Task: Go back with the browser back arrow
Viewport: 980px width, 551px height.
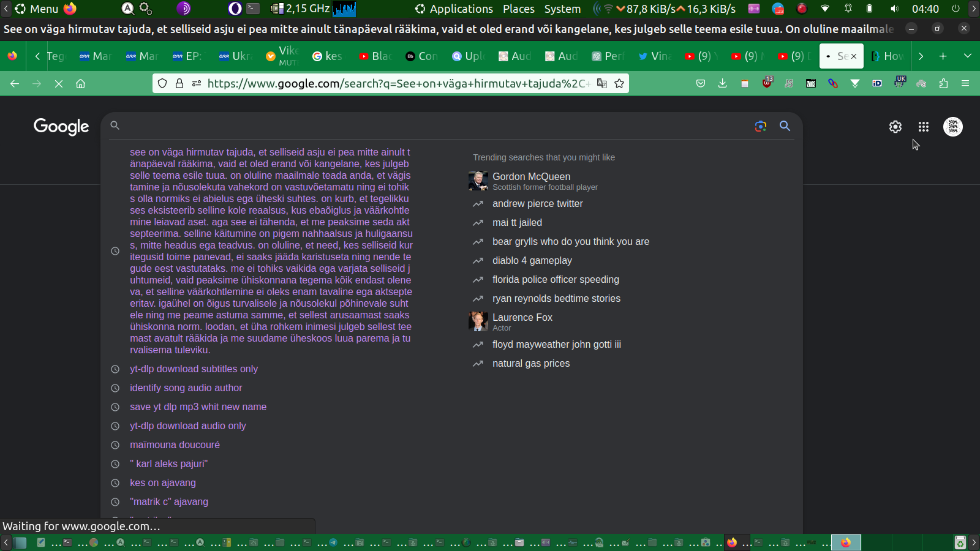Action: pos(15,84)
